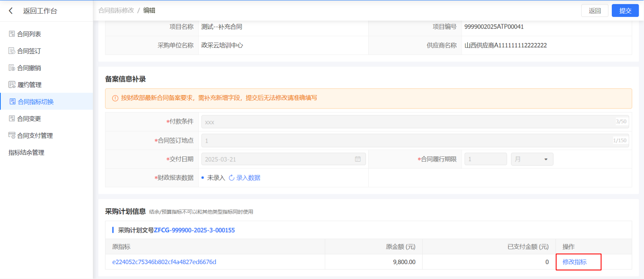
Task: Open the 指标结余管理 menu item
Action: click(x=27, y=152)
